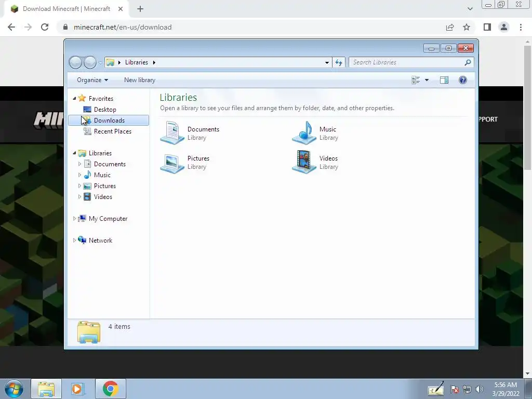The image size is (532, 399).
Task: Collapse the Favorites group triangle
Action: click(x=74, y=98)
